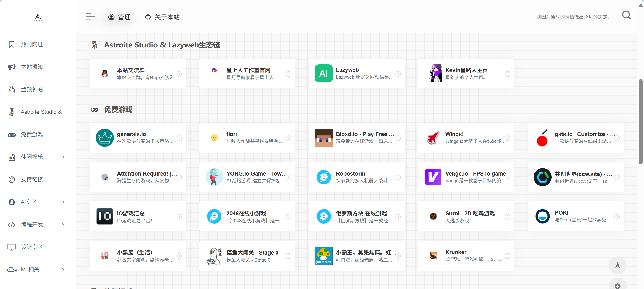Click the back-to-top arrow button

pyautogui.click(x=617, y=265)
